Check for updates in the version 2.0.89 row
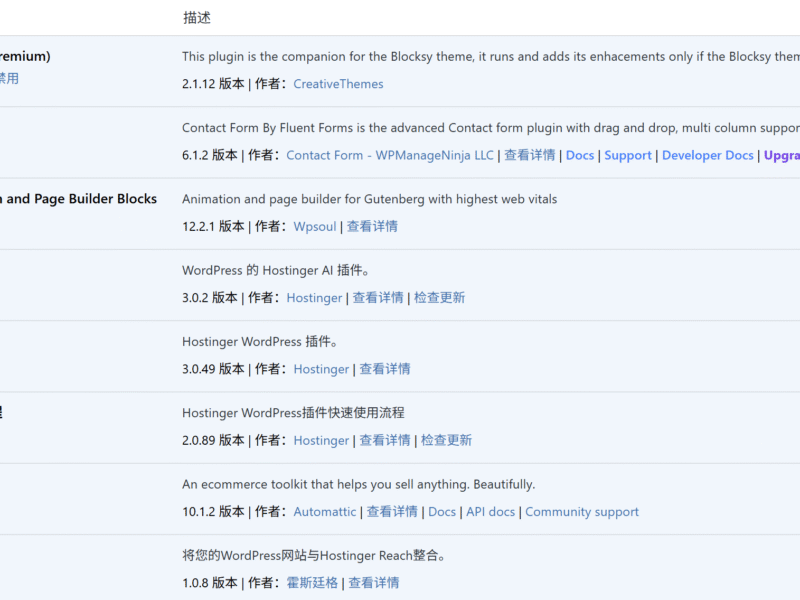Image resolution: width=800 pixels, height=600 pixels. point(446,440)
